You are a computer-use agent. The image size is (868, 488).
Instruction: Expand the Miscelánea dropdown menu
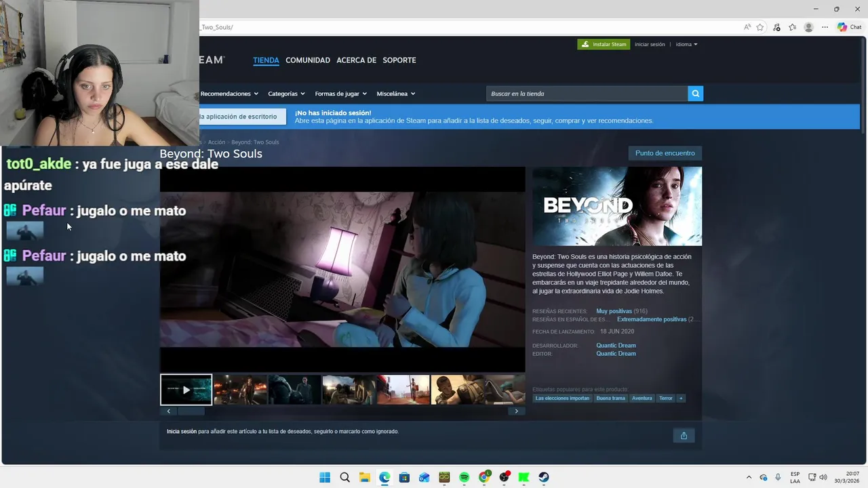click(396, 94)
